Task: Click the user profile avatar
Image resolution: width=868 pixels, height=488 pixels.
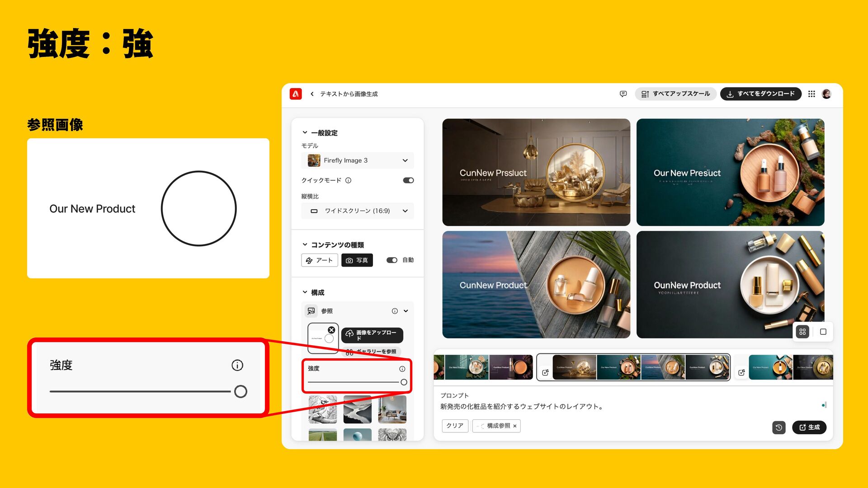Action: (x=826, y=94)
